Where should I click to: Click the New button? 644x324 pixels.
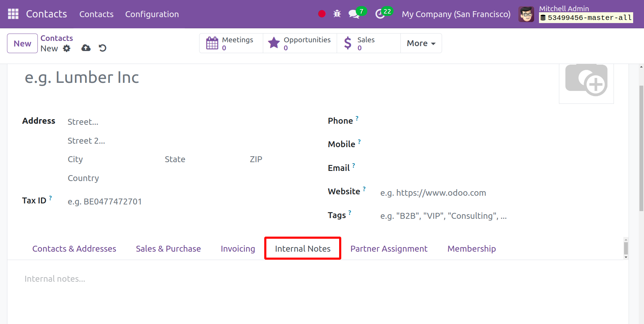[22, 43]
